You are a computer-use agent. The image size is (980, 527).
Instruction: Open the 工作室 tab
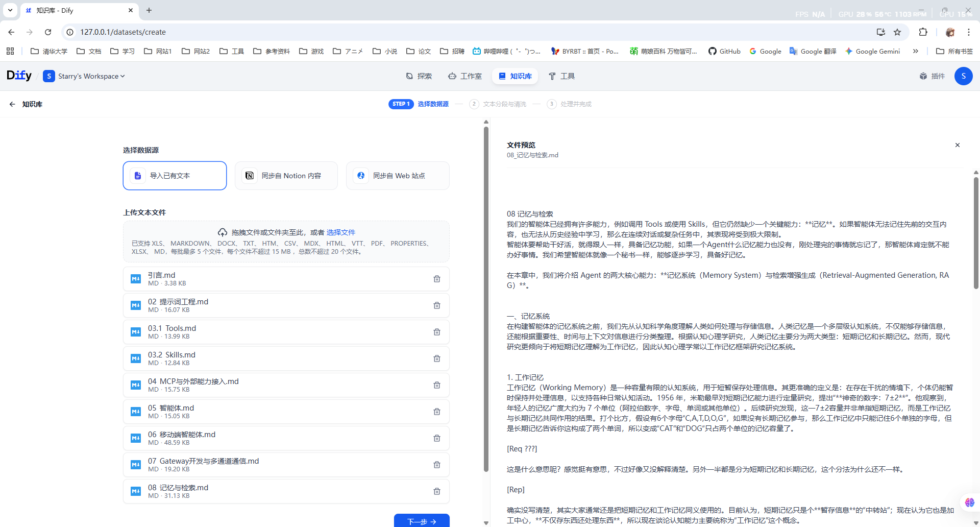[x=465, y=76]
